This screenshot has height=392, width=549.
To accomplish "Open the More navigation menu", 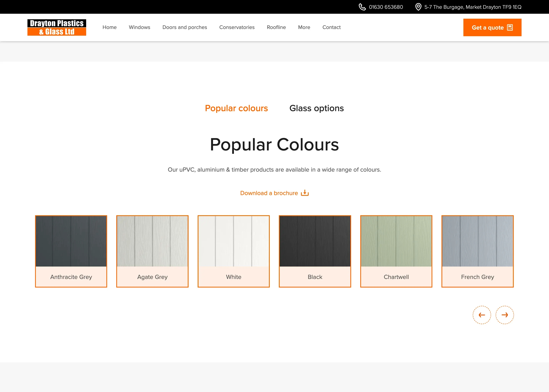I will coord(304,27).
